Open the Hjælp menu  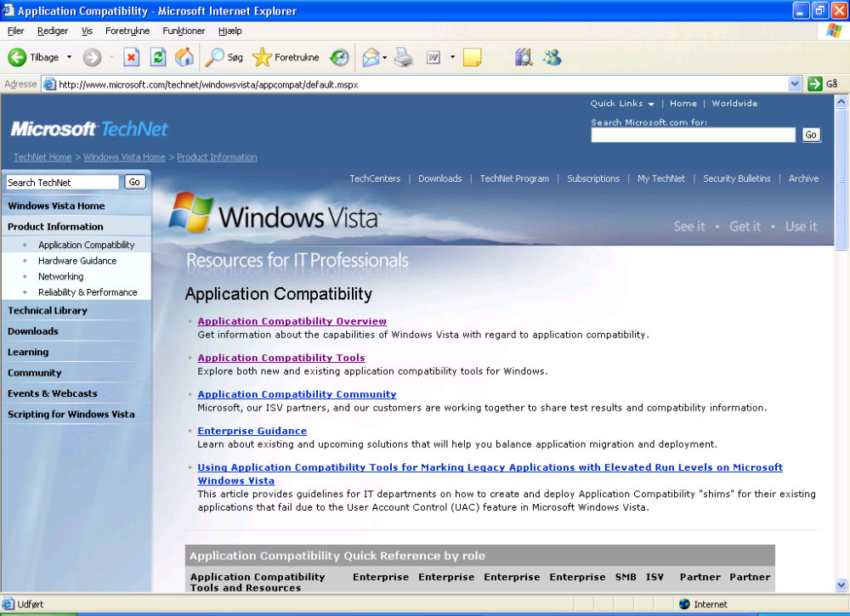229,31
